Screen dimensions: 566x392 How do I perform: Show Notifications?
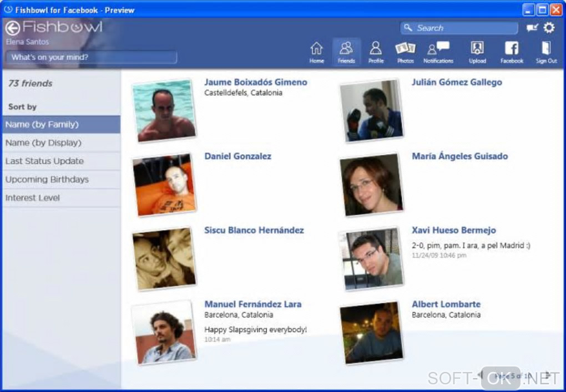(438, 52)
